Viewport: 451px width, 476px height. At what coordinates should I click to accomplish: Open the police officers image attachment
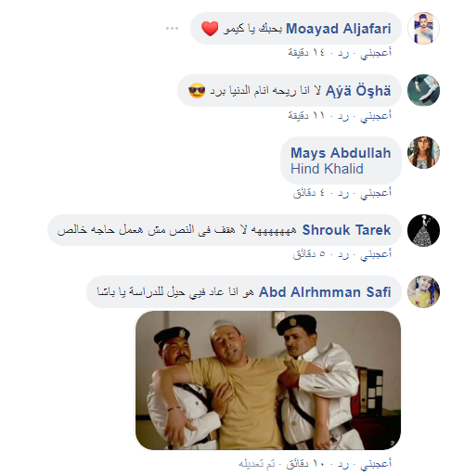pos(268,380)
